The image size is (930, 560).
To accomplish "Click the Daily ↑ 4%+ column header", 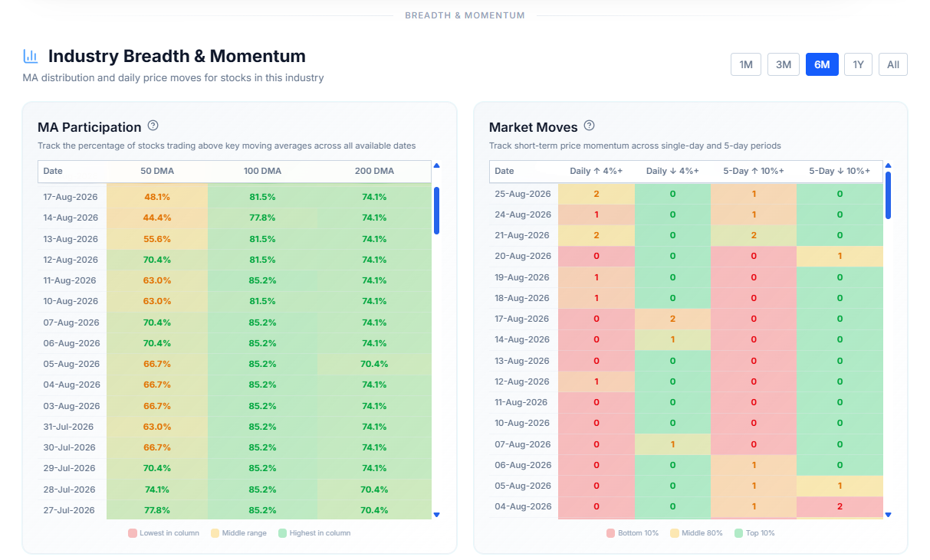I will coord(596,171).
